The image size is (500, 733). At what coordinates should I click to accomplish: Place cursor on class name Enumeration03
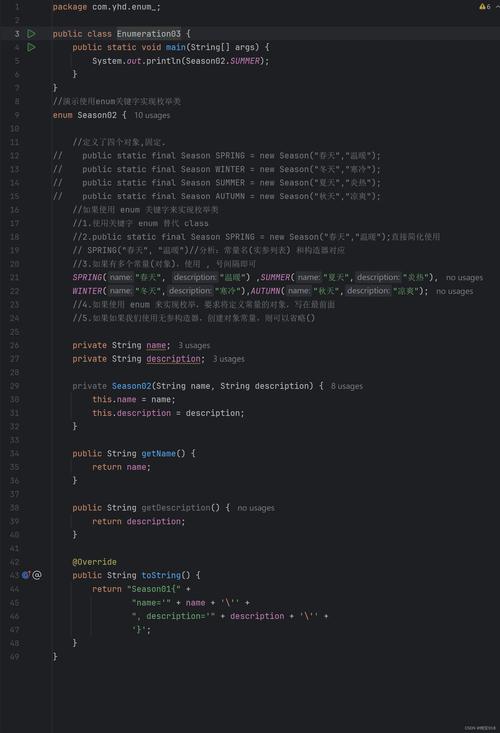(149, 34)
